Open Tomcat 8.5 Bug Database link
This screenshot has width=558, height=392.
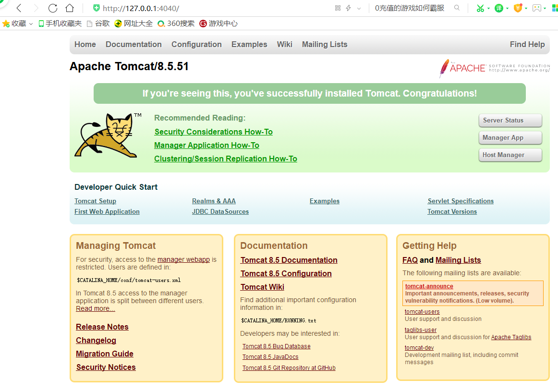click(x=277, y=346)
